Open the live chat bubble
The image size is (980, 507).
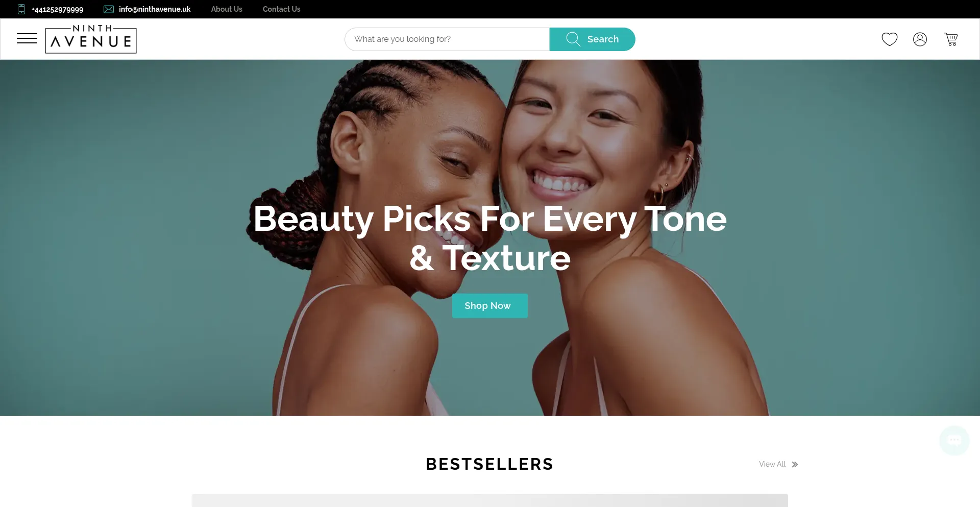954,440
